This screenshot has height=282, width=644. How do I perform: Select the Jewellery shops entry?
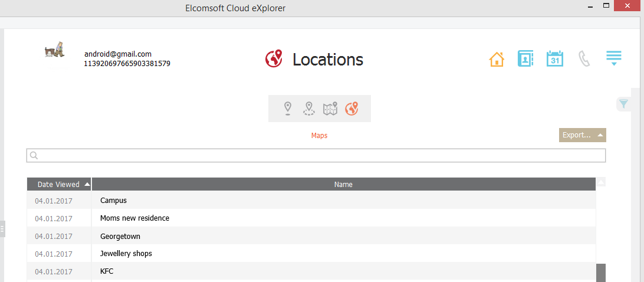point(126,254)
